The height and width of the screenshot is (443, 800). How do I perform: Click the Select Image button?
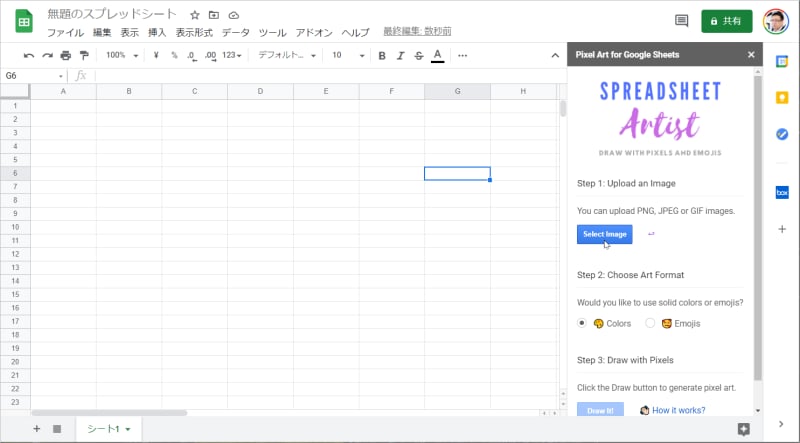pos(604,234)
